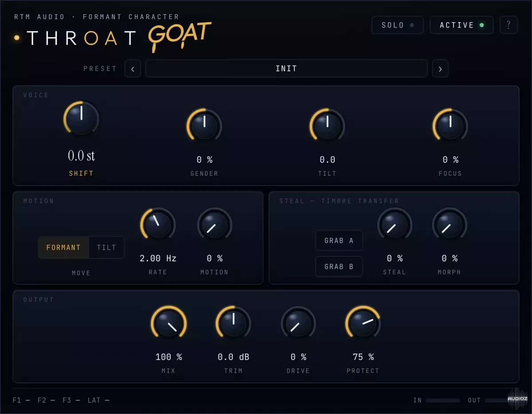This screenshot has width=532, height=414.
Task: Click the RATE knob
Action: click(158, 225)
